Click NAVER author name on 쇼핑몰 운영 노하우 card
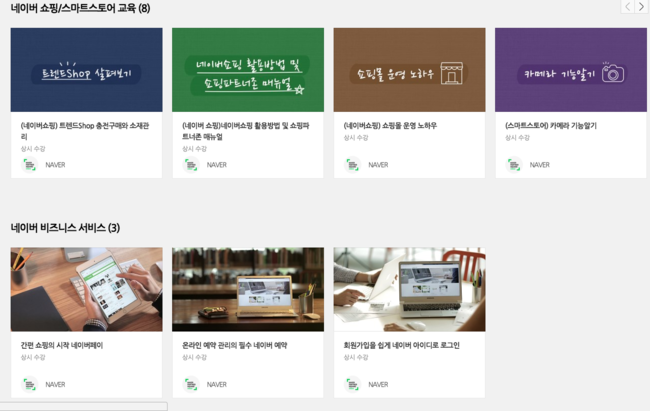This screenshot has height=411, width=650. [378, 165]
